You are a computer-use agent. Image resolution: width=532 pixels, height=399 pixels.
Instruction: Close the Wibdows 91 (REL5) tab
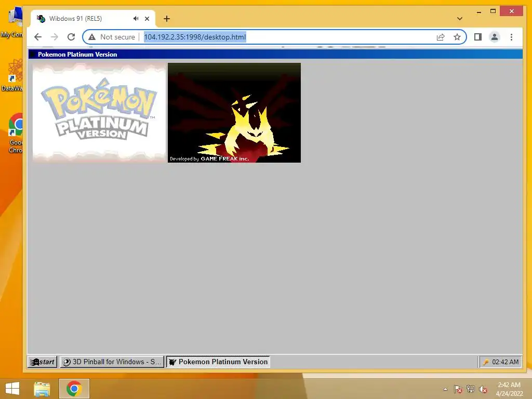click(147, 19)
